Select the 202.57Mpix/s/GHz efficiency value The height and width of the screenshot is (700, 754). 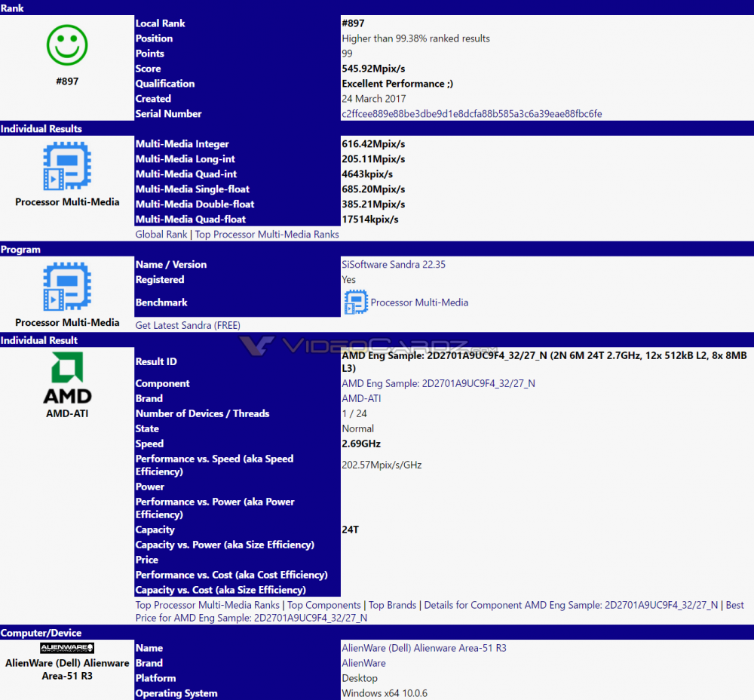(x=382, y=465)
